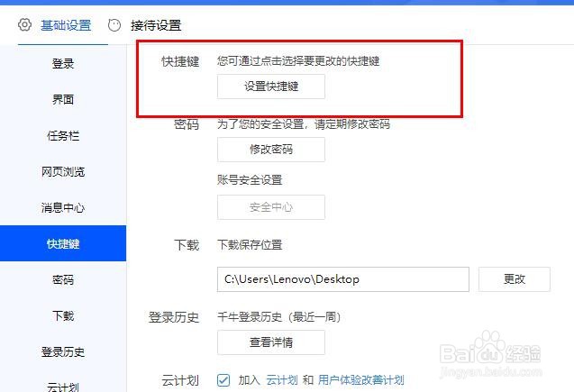Screen dimensions: 574x392
Task: Uncheck the 加入云计划 checkbox
Action: click(223, 380)
